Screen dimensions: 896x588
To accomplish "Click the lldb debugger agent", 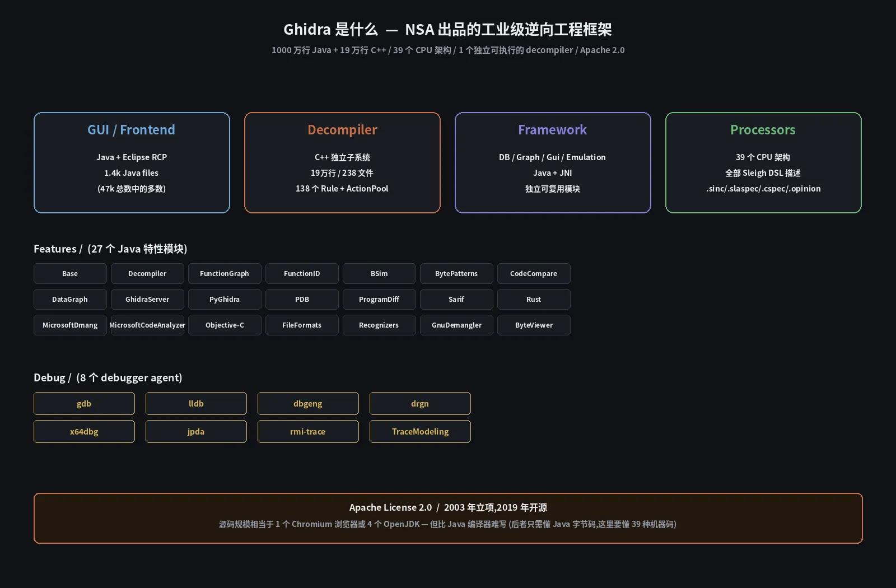I will (196, 403).
